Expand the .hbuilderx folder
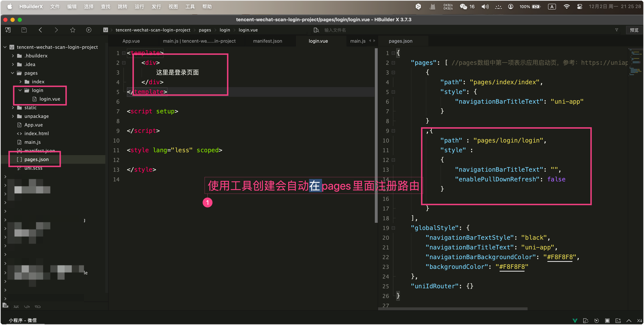Image resolution: width=644 pixels, height=325 pixels. (x=13, y=56)
